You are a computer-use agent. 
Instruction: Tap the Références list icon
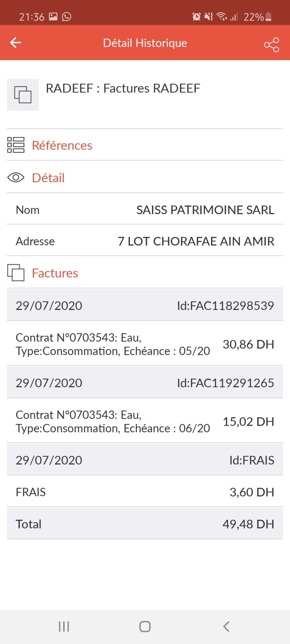click(x=16, y=145)
